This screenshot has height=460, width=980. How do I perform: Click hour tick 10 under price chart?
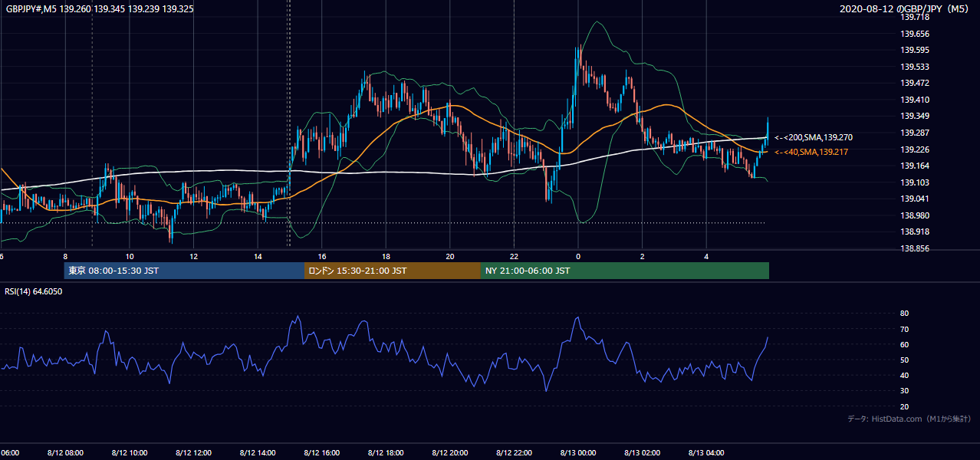(x=130, y=257)
